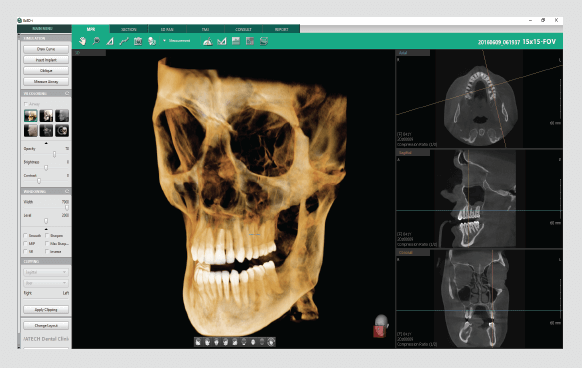
Task: Toggle the MIP checkbox
Action: [x=26, y=244]
